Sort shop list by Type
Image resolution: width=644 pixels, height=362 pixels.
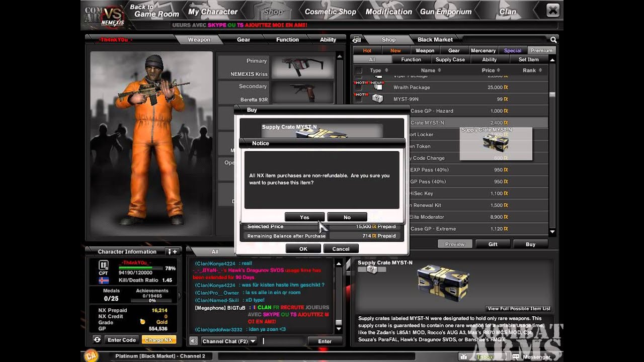379,70
